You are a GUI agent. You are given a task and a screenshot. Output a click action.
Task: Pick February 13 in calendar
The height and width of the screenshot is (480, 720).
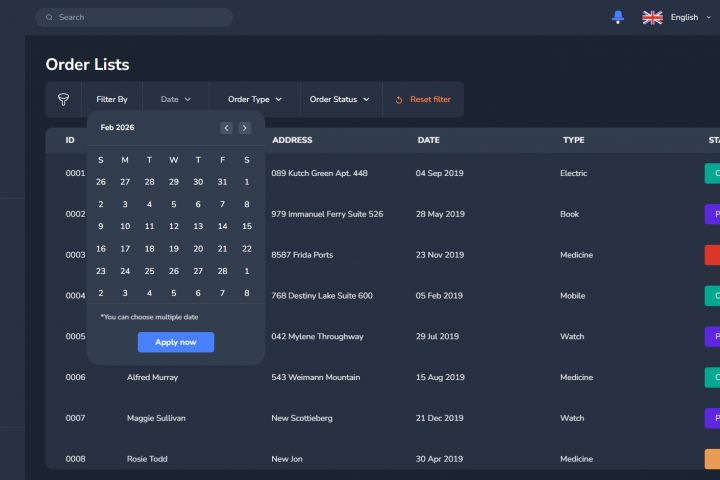click(x=198, y=226)
